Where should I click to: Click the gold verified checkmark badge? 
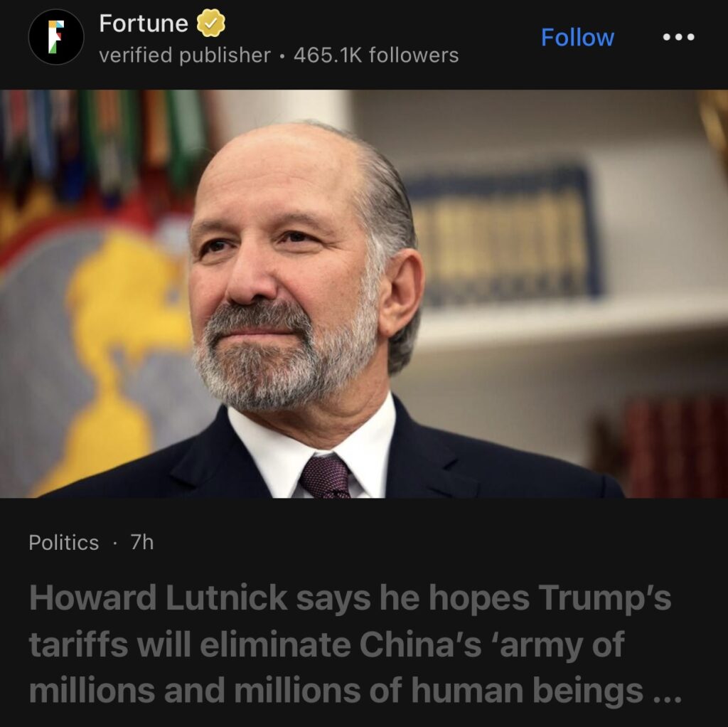click(211, 23)
